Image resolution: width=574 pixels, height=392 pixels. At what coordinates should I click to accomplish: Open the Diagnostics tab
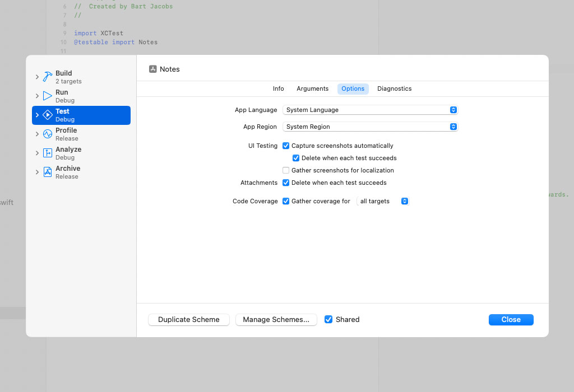[x=394, y=88]
